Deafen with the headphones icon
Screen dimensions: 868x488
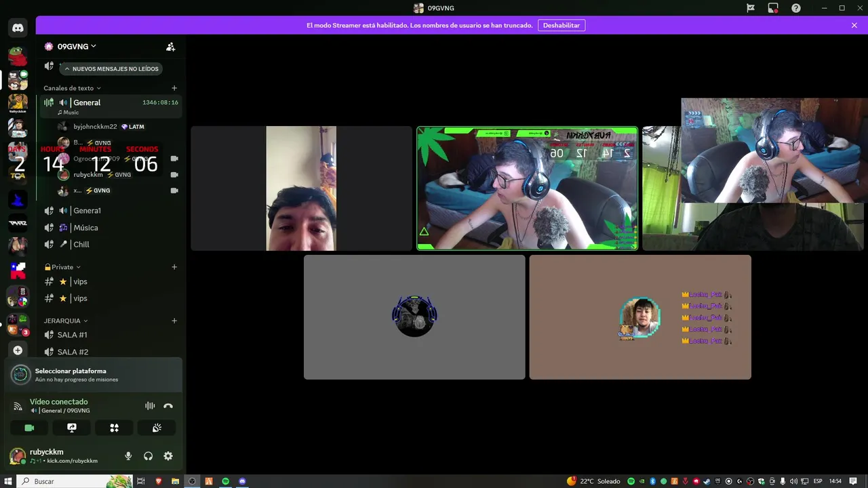click(x=148, y=456)
